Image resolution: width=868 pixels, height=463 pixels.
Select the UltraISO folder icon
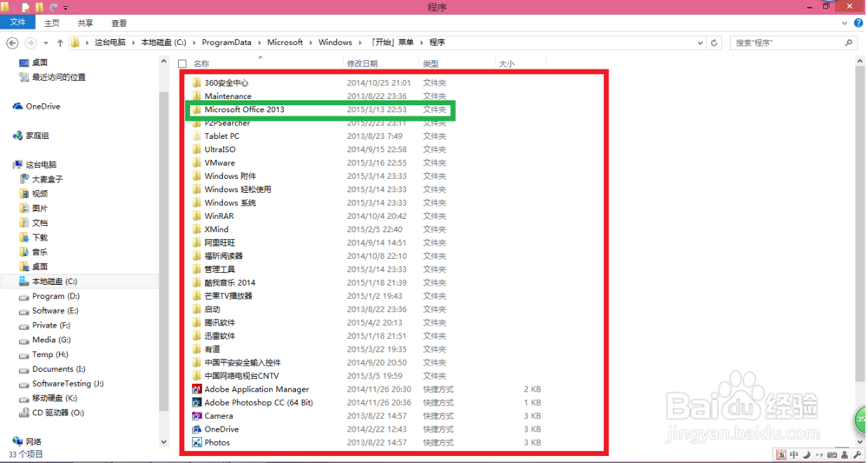click(x=196, y=149)
